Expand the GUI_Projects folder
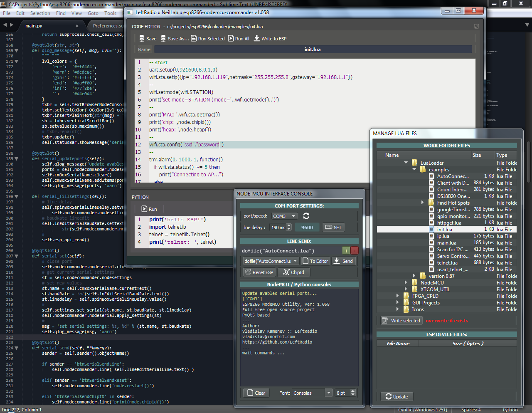This screenshot has width=532, height=413. [398, 302]
